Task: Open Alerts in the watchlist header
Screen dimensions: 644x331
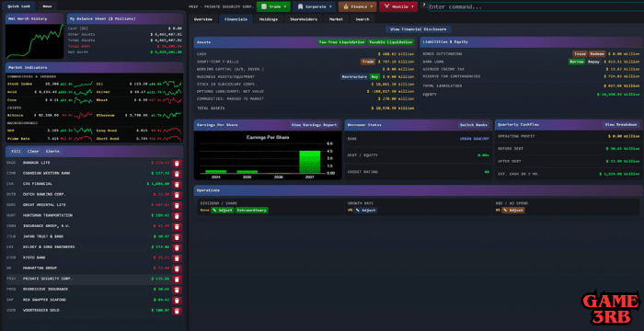Action: click(52, 152)
